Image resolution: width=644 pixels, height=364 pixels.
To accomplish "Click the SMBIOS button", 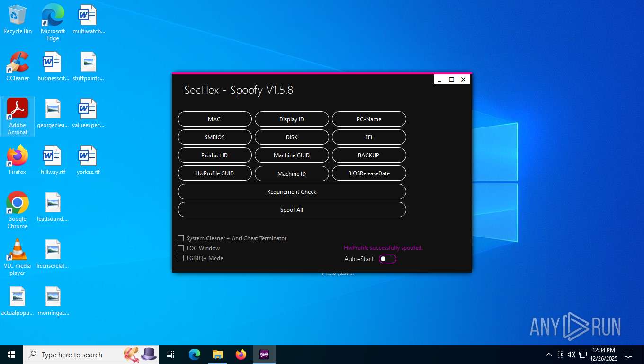I will (215, 137).
